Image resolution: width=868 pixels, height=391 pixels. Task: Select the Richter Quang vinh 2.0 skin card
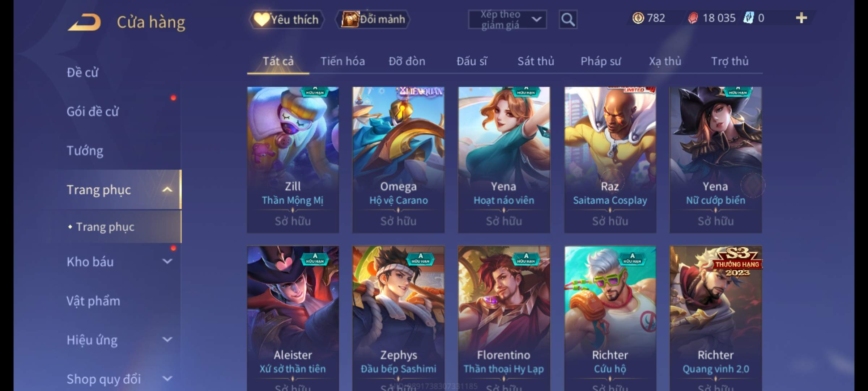[716, 319]
